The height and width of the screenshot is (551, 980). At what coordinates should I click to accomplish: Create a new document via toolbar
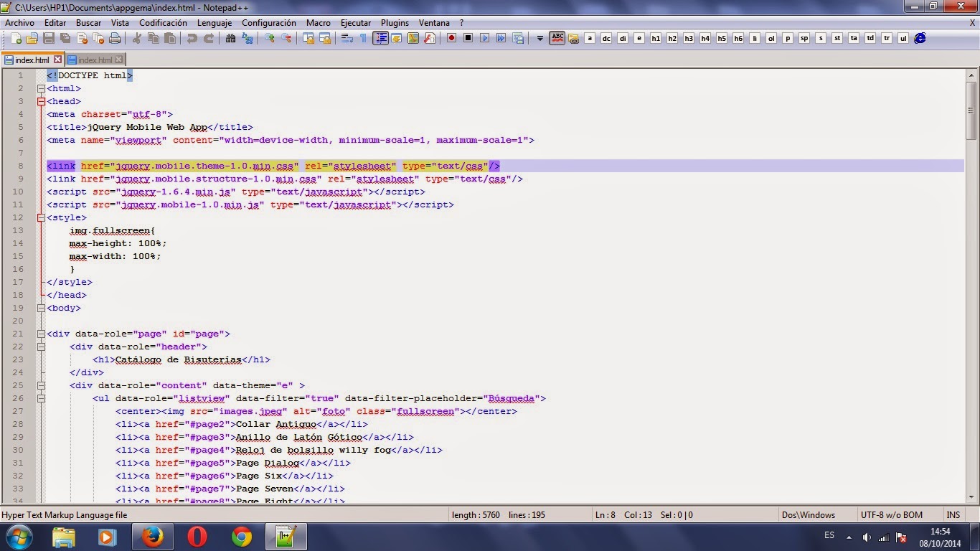pyautogui.click(x=16, y=38)
